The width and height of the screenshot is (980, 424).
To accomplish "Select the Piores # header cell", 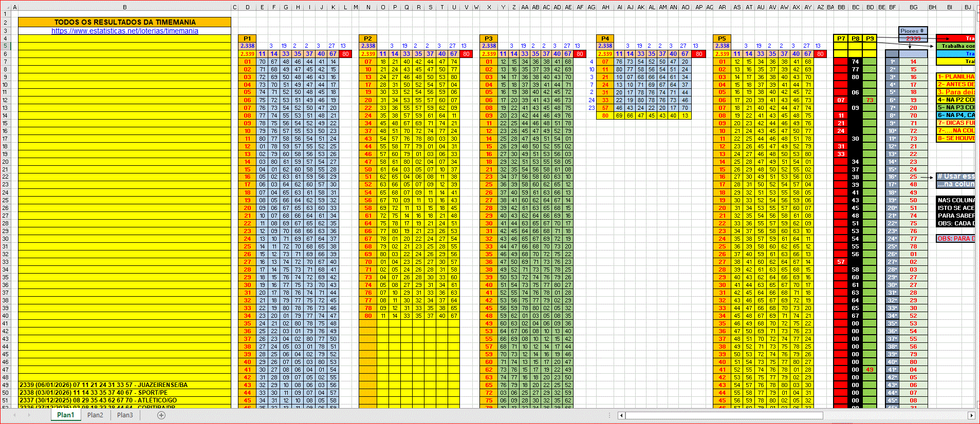I will point(913,31).
